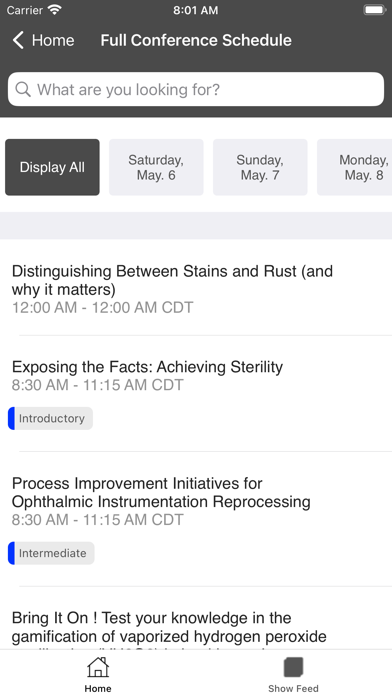Tap the battery indicator icon
Image resolution: width=392 pixels, height=696 pixels.
tap(374, 10)
